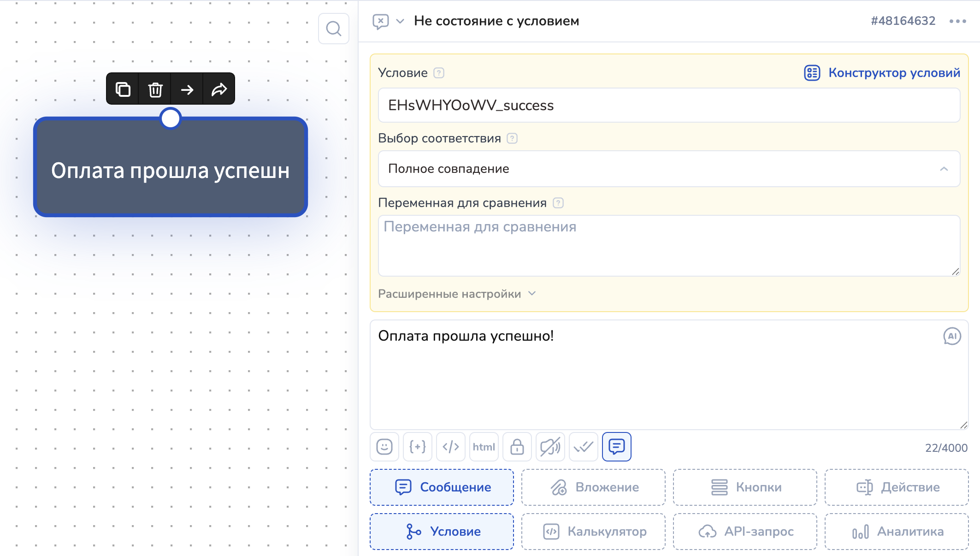980x556 pixels.
Task: Click the arrow connection icon
Action: 187,89
